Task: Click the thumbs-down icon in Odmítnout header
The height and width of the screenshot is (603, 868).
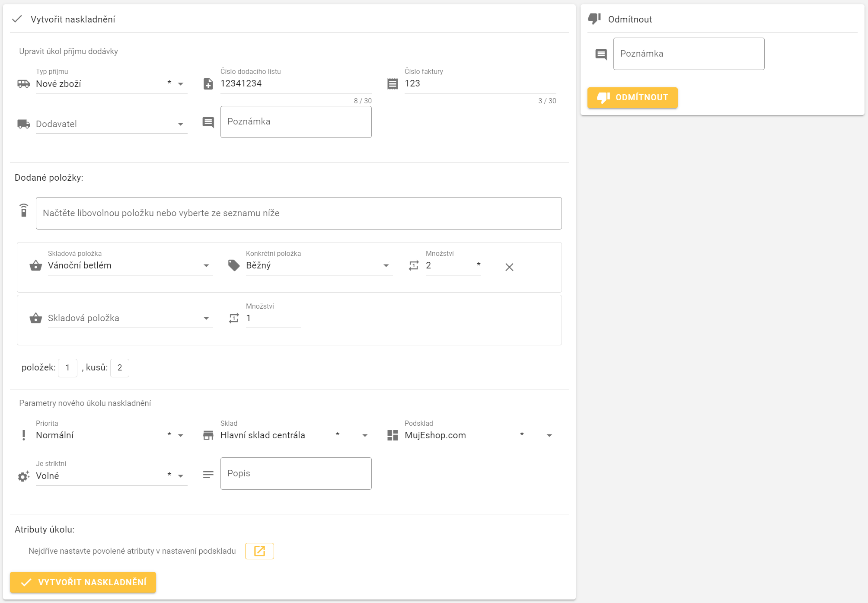Action: pos(594,19)
